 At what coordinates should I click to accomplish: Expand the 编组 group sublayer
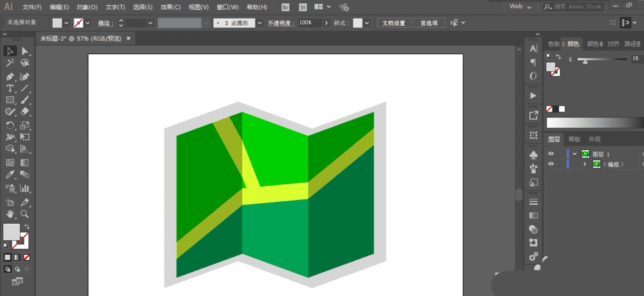click(x=585, y=164)
